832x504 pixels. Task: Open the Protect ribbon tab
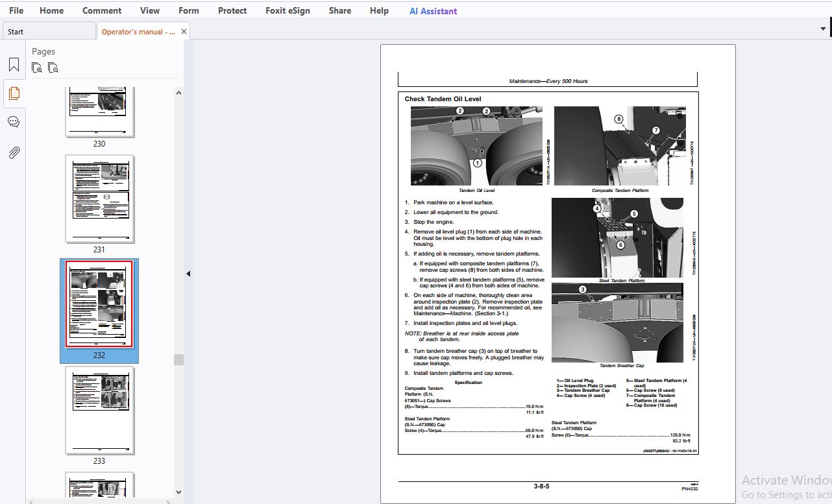(232, 10)
